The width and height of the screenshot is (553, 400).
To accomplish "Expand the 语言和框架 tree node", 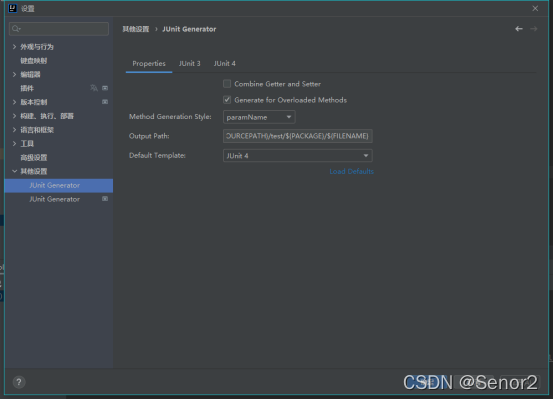I will pyautogui.click(x=14, y=130).
